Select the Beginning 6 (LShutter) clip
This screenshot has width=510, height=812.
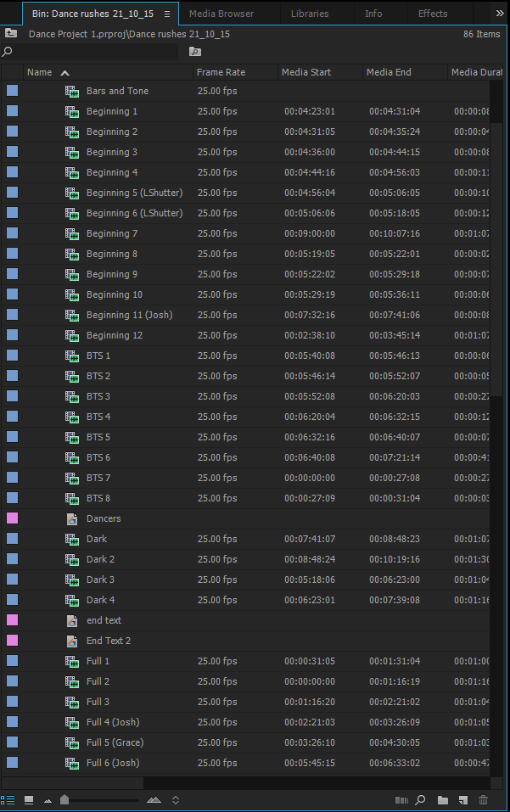click(135, 213)
